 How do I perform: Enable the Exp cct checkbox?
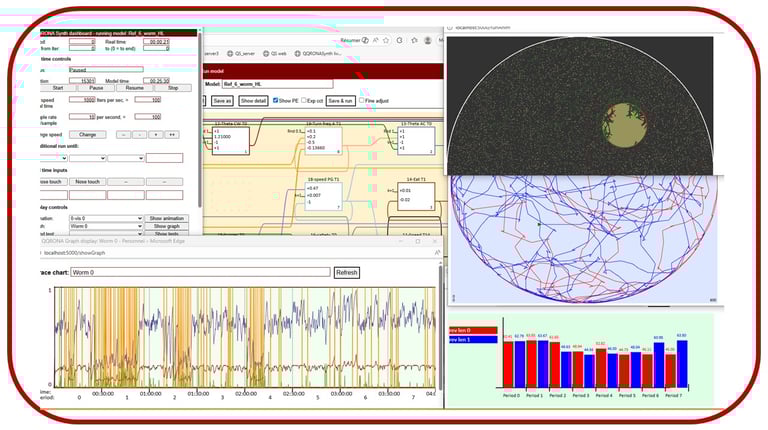[x=304, y=100]
